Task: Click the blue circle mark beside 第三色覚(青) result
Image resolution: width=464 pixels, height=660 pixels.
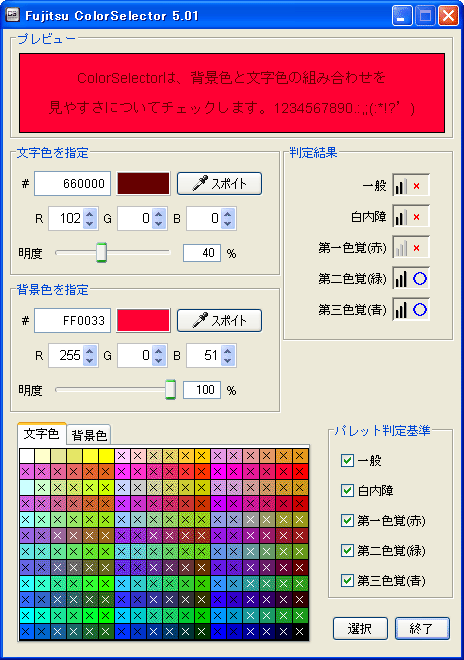Action: (420, 310)
